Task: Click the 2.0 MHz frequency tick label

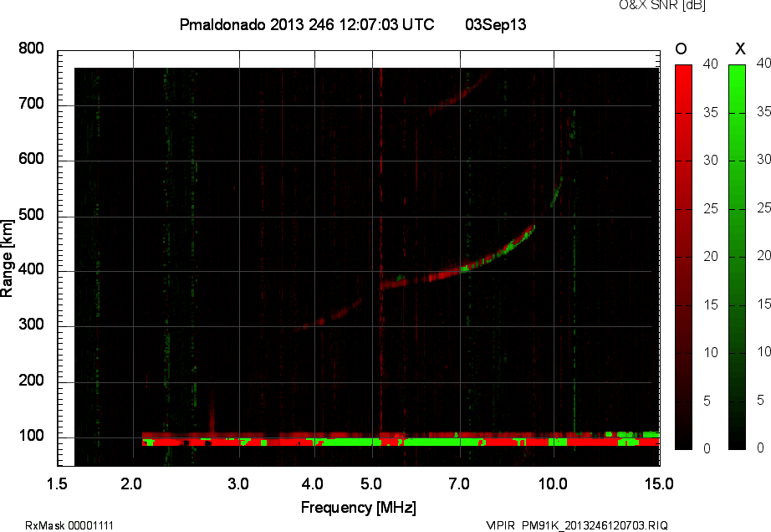Action: [x=131, y=484]
